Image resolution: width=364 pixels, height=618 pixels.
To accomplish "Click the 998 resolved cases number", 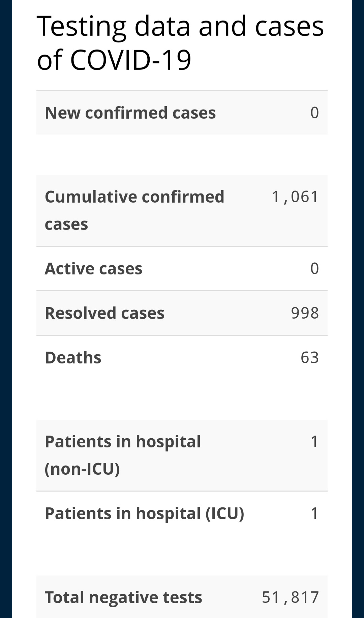I will click(305, 313).
